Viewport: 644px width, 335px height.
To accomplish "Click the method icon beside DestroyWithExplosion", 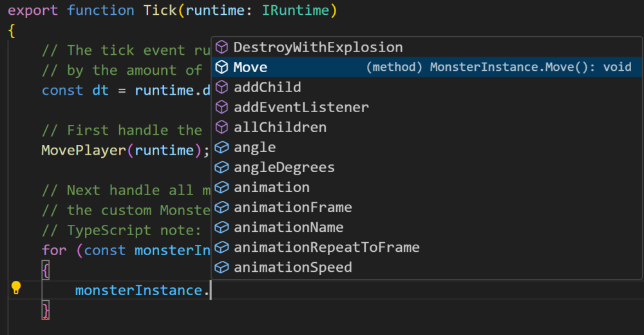I will [222, 47].
